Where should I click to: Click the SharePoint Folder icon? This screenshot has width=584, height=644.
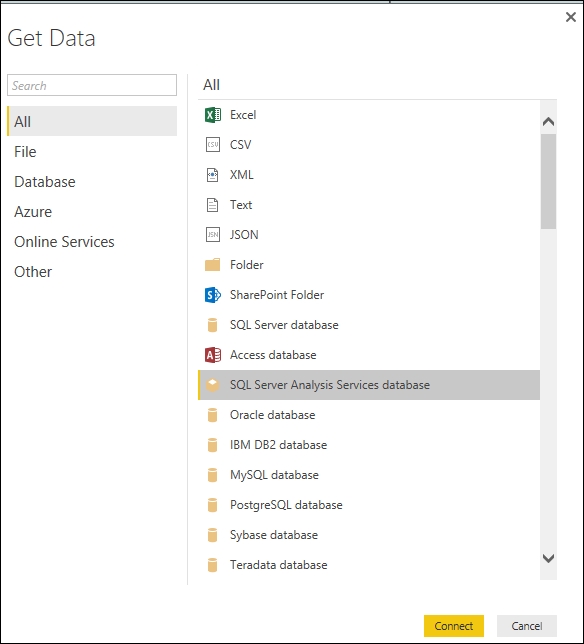[213, 295]
